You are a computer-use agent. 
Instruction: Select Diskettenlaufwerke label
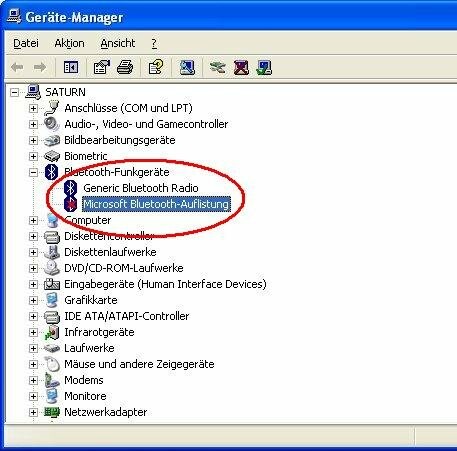(x=110, y=252)
